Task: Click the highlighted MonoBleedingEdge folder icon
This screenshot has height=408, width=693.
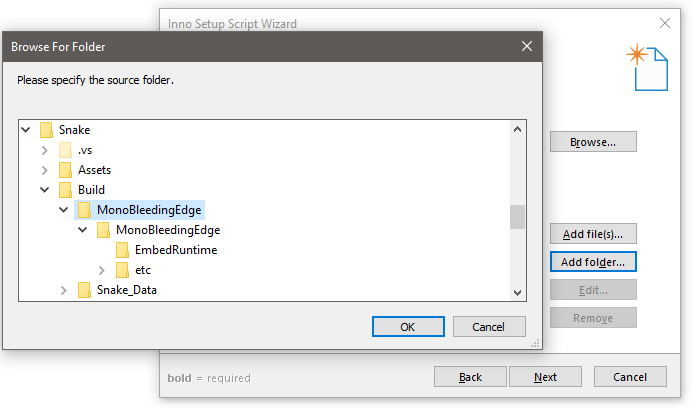Action: click(x=84, y=210)
